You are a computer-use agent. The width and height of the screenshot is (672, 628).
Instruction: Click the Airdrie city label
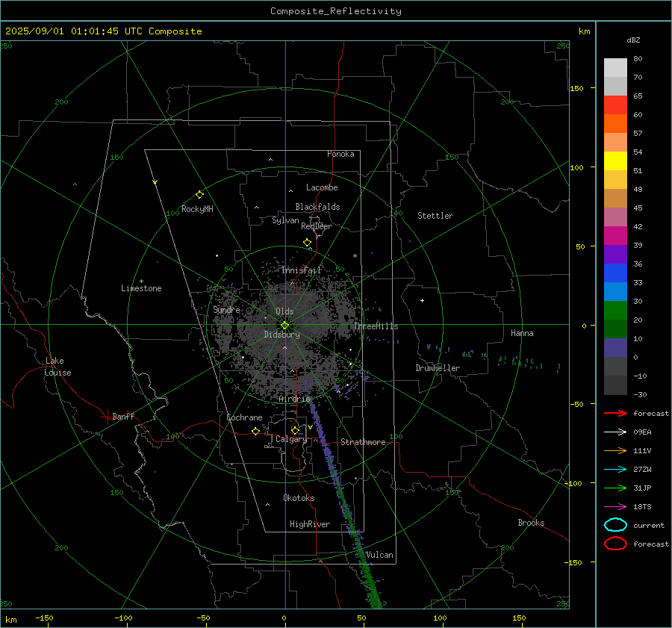(294, 399)
